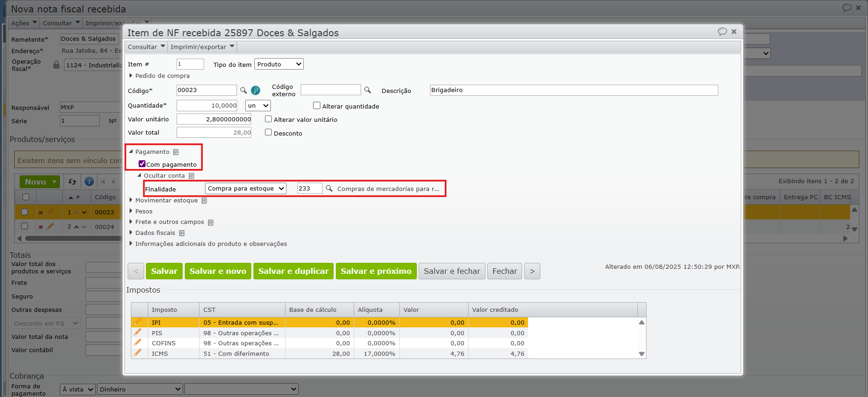This screenshot has width=868, height=397.
Task: Click Salvar e fechar button
Action: click(x=452, y=271)
